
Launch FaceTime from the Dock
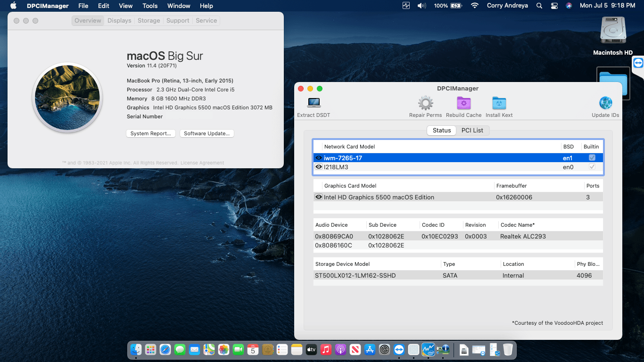click(238, 349)
